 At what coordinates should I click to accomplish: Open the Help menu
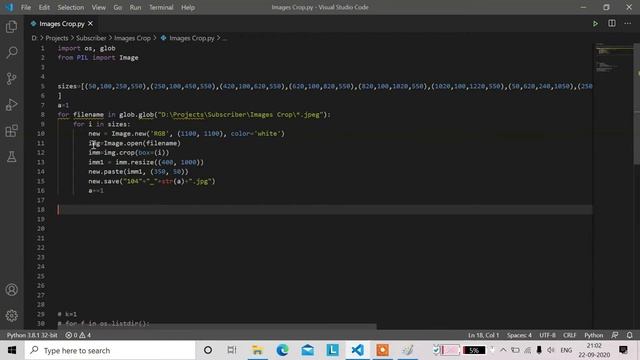[188, 7]
